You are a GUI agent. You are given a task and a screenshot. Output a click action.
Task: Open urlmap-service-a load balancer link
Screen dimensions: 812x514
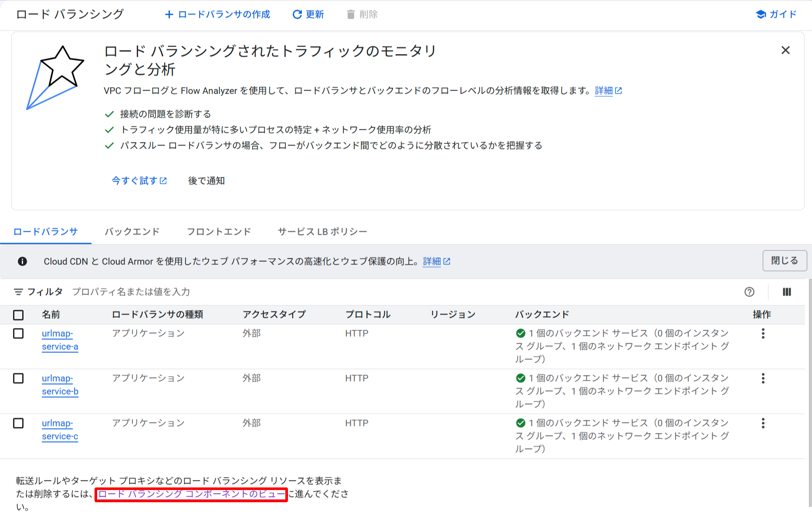(60, 340)
